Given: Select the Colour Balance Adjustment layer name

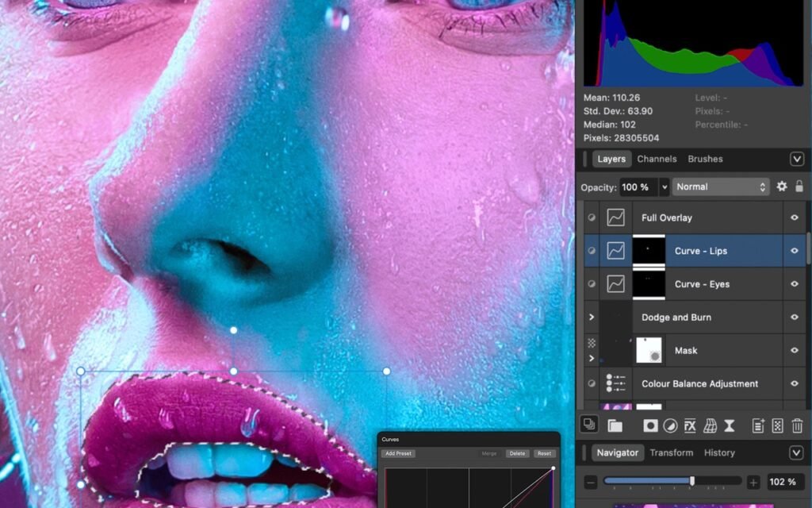Looking at the screenshot, I should [699, 383].
